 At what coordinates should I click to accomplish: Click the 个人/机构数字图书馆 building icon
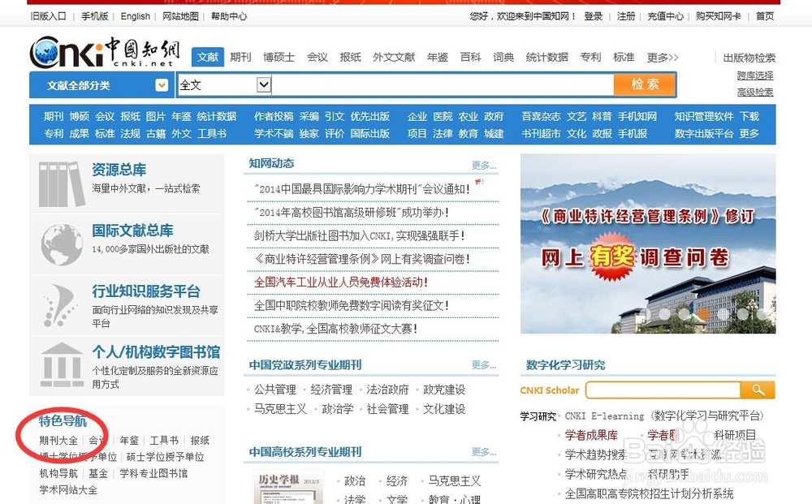pyautogui.click(x=63, y=365)
